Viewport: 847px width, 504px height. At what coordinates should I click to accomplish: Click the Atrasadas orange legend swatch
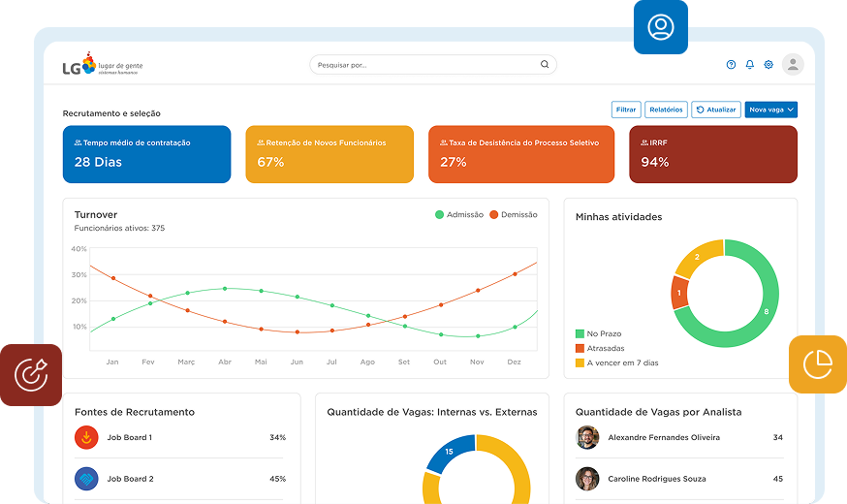(580, 348)
